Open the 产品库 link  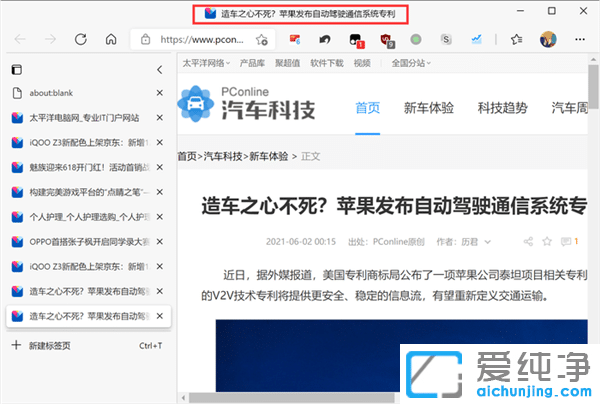[252, 63]
